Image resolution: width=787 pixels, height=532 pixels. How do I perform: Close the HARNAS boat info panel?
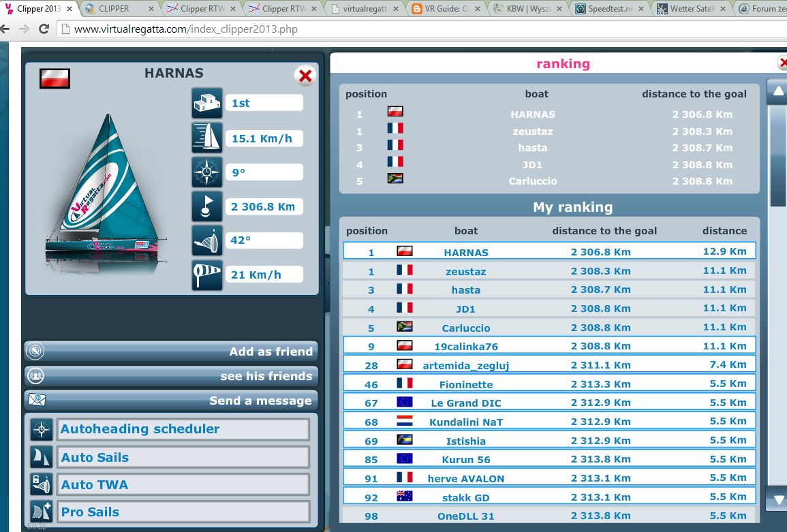(x=305, y=76)
